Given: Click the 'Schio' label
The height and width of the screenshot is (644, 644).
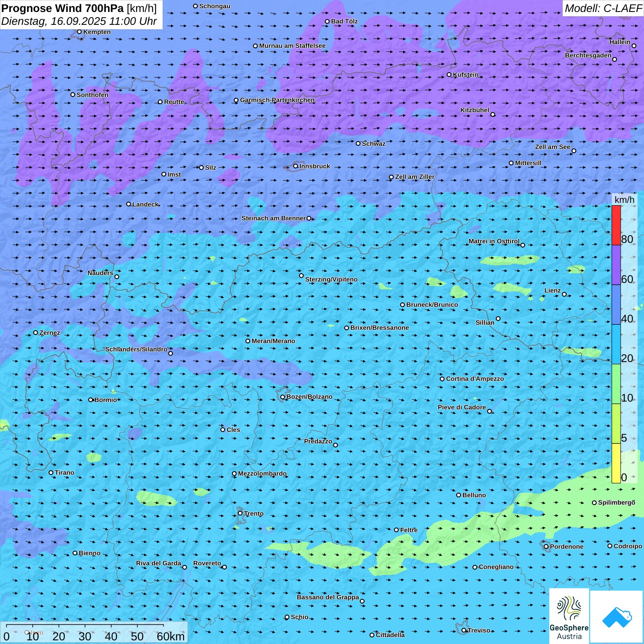Looking at the screenshot, I should coord(299,617).
